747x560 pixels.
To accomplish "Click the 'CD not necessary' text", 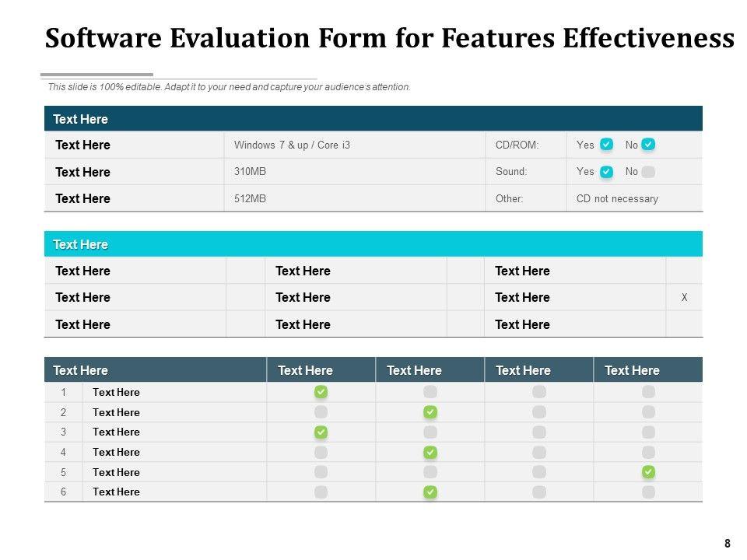I will [617, 198].
